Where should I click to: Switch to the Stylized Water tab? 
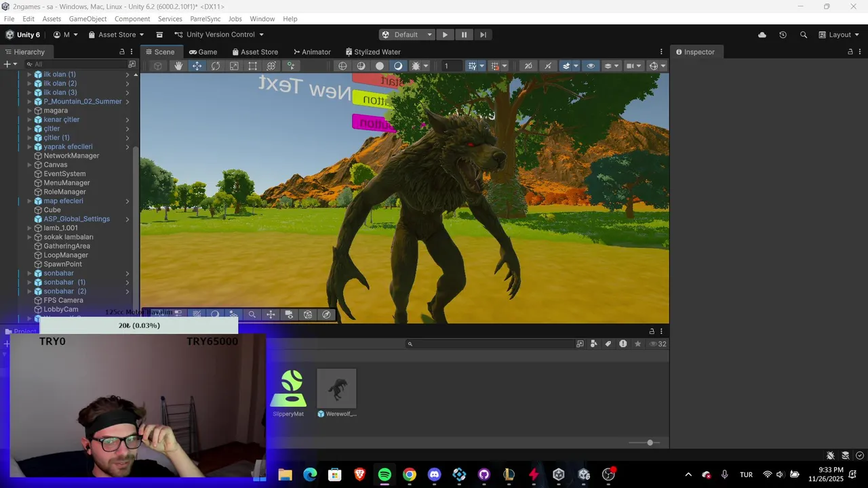[373, 52]
